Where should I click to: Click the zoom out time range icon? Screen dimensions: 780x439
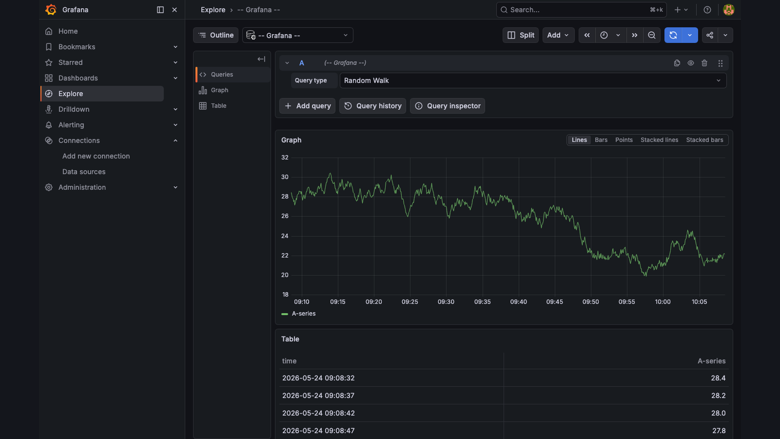coord(652,35)
